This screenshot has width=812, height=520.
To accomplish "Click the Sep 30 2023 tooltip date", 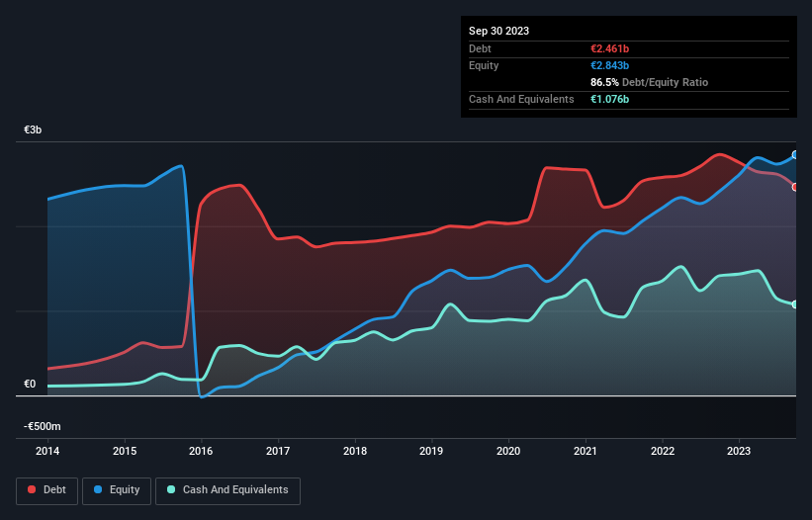I will pos(498,31).
